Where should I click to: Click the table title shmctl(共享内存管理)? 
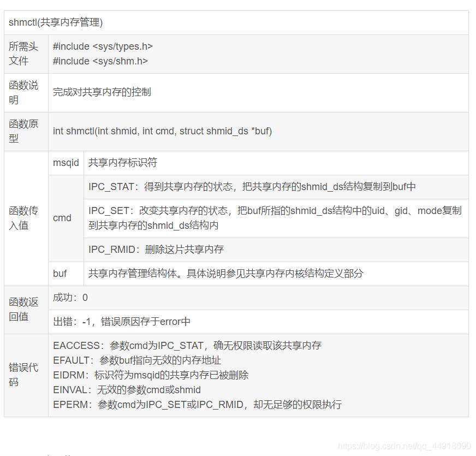pos(56,22)
